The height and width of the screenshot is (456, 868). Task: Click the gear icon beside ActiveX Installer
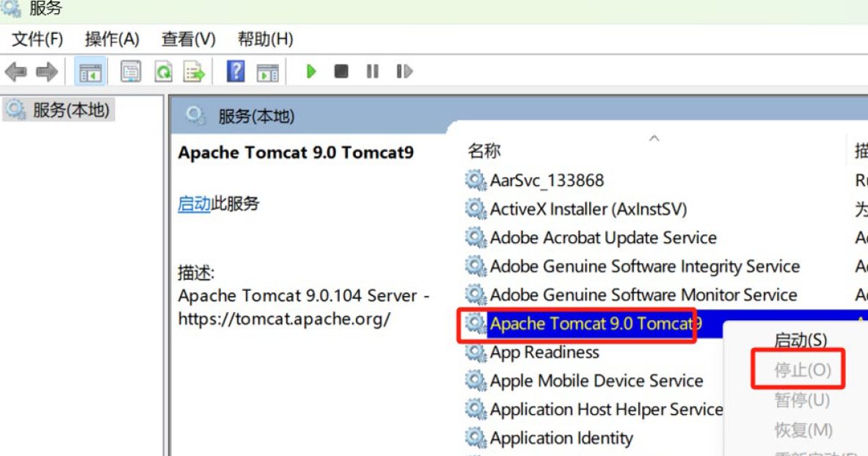click(x=475, y=209)
